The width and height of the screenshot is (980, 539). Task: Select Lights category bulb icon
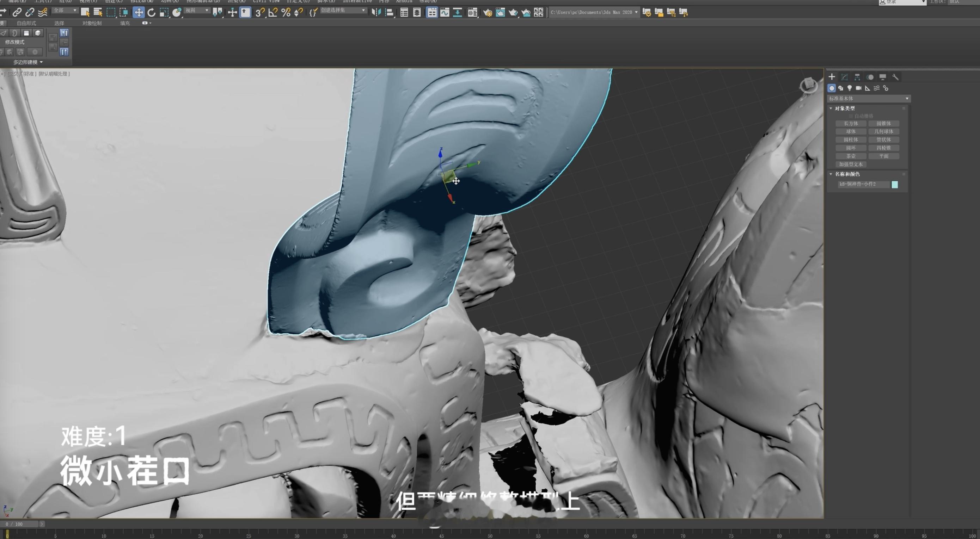pos(850,88)
